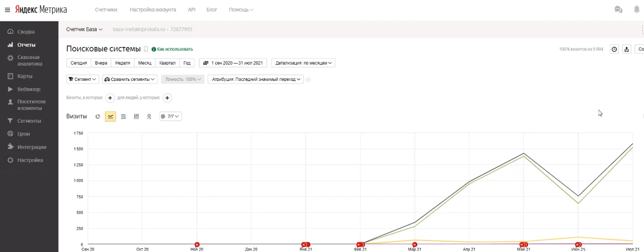Expand the Сегмент dropdown
This screenshot has height=252, width=644.
pos(83,79)
